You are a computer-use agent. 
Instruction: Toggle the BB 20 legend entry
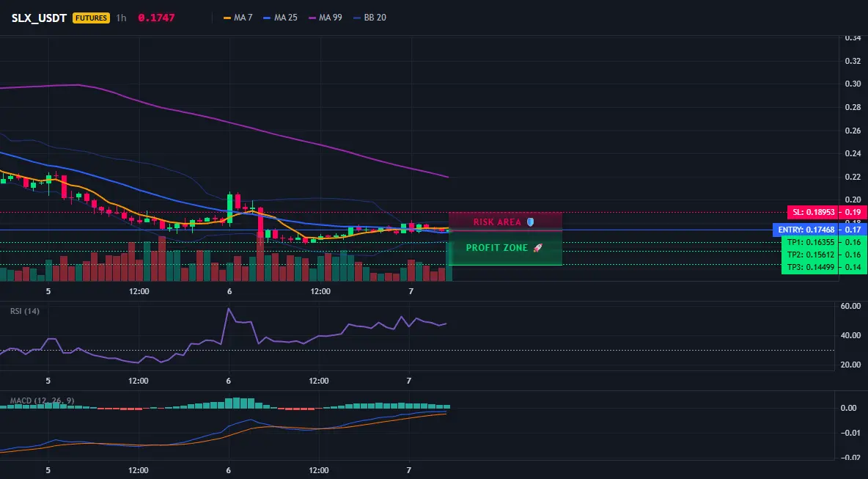(x=369, y=18)
